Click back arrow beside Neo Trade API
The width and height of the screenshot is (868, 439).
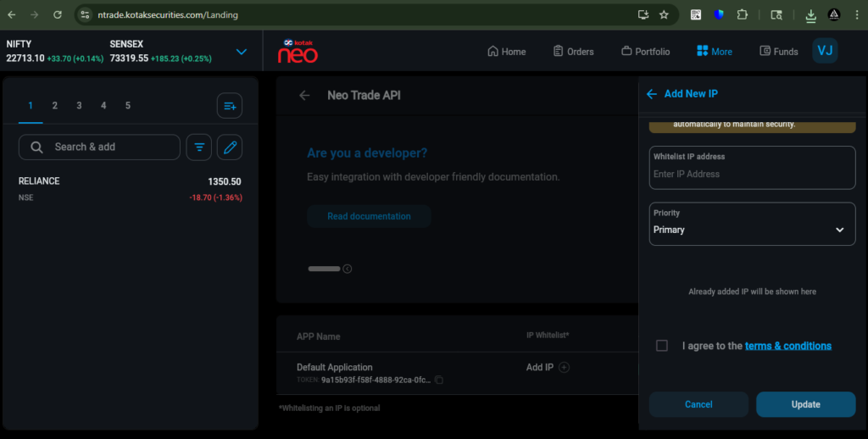[x=304, y=96]
